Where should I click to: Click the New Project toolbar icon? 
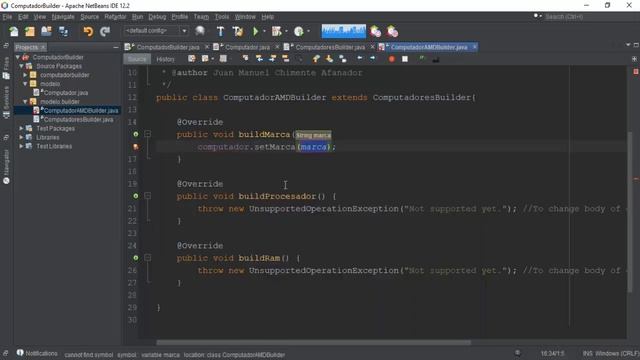pos(30,31)
